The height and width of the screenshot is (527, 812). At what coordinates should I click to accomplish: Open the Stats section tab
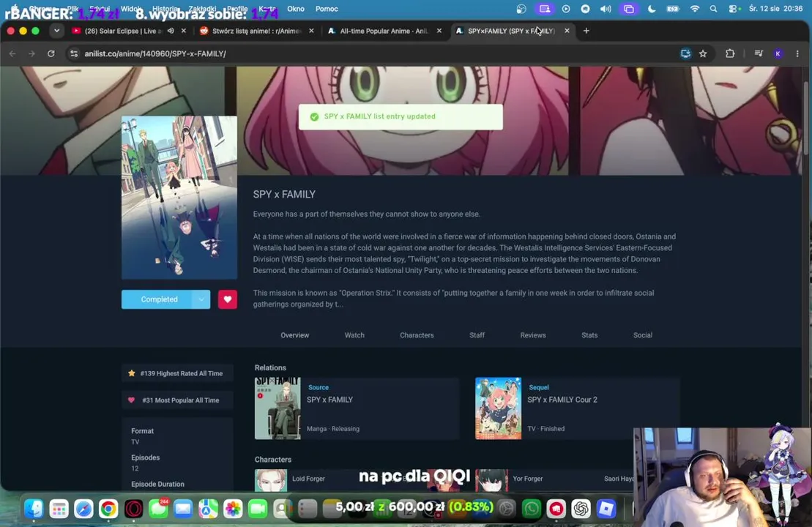(x=589, y=335)
